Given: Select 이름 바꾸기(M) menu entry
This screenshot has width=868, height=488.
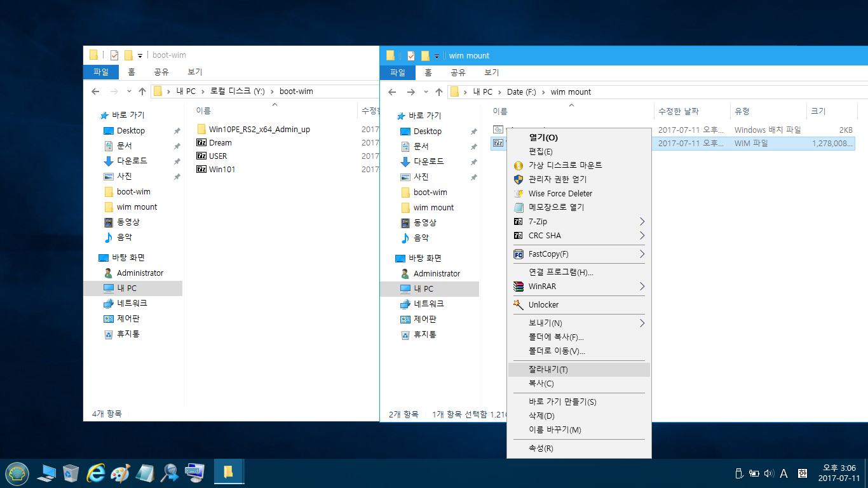Looking at the screenshot, I should [579, 430].
